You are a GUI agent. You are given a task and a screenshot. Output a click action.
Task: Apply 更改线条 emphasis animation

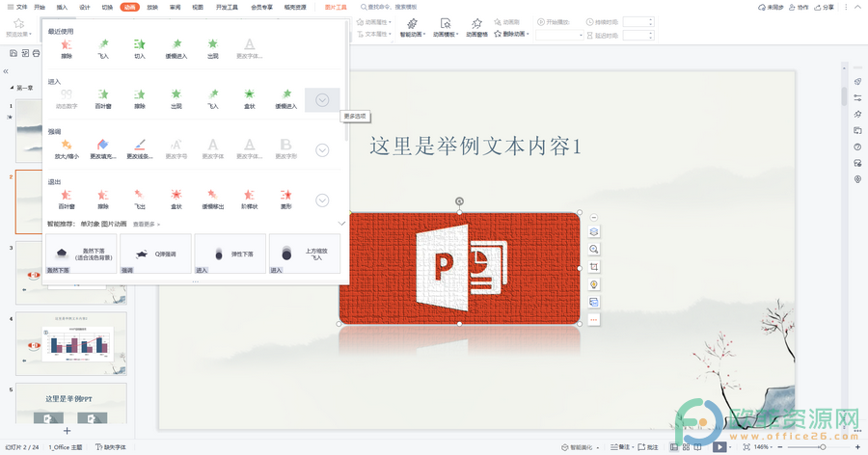[x=140, y=149]
